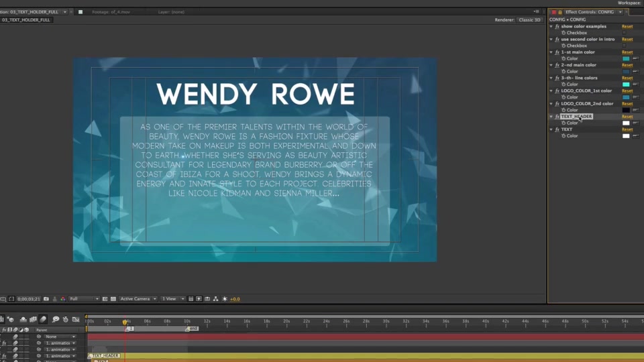This screenshot has height=362, width=644.
Task: Toggle show color examples checkbox
Action: [x=625, y=32]
